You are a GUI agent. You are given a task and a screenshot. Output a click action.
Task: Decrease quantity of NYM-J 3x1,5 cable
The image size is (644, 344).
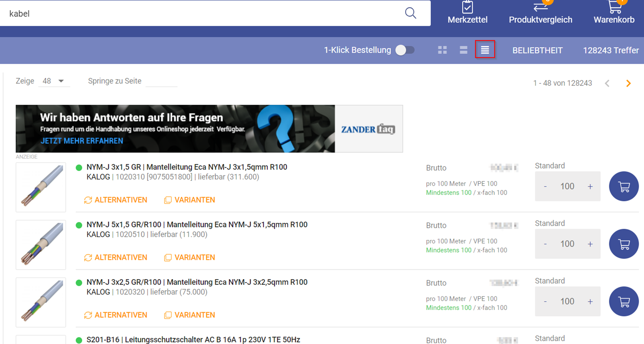tap(545, 187)
